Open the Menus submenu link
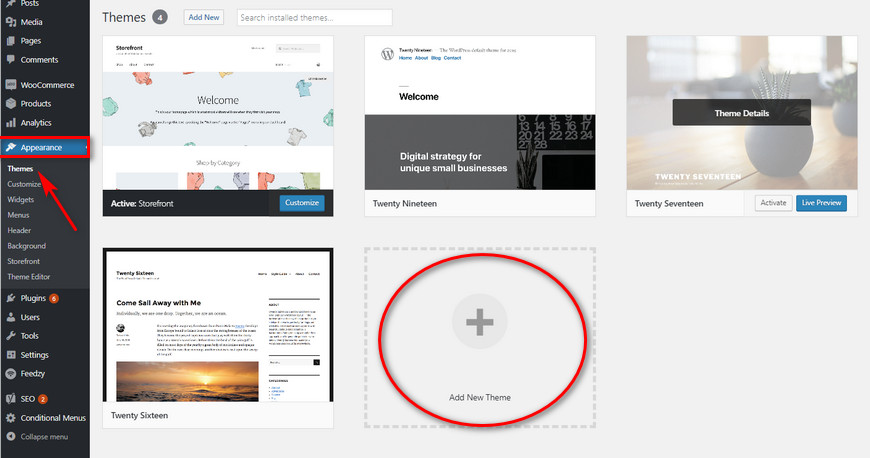Image resolution: width=870 pixels, height=458 pixels. pyautogui.click(x=18, y=215)
